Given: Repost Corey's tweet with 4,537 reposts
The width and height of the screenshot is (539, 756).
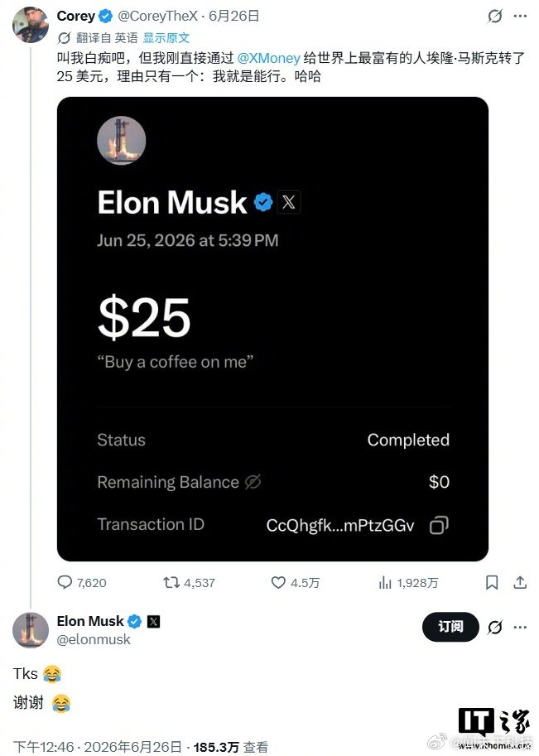Looking at the screenshot, I should 171,582.
